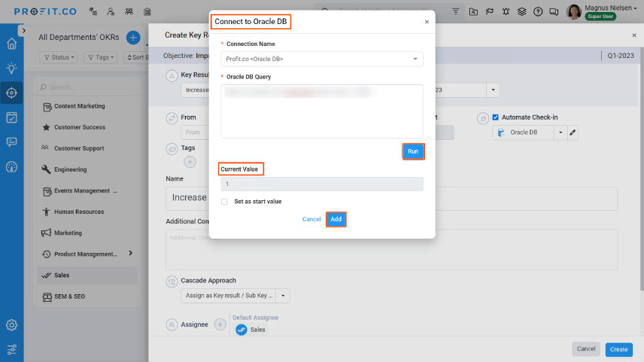Select Content Marketing department
This screenshot has height=362, width=644.
tap(87, 106)
